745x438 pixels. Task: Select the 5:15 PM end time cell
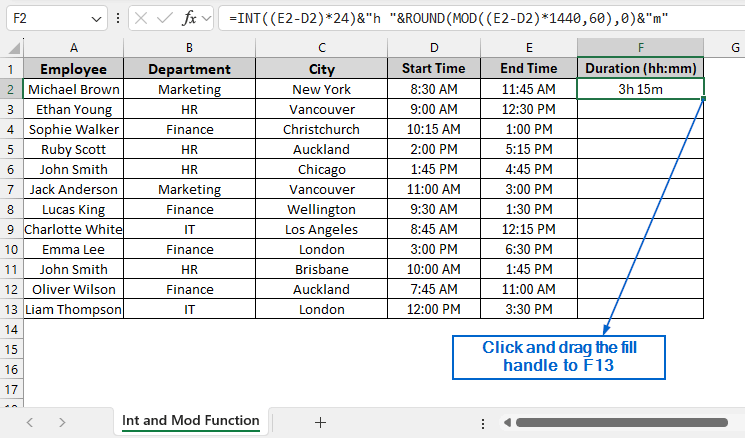[x=529, y=149]
